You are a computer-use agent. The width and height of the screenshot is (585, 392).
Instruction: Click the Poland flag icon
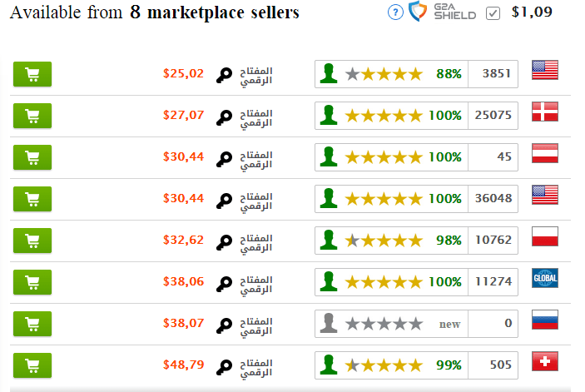(545, 236)
